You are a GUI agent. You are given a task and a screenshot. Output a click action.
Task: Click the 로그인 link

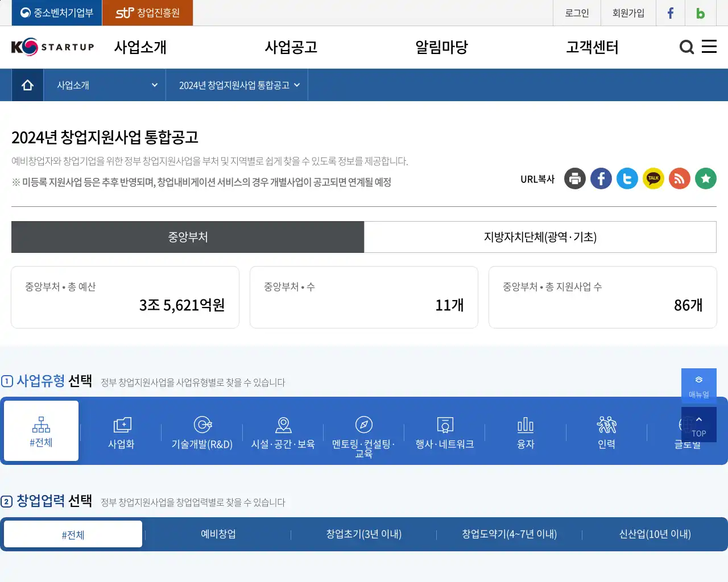tap(576, 13)
